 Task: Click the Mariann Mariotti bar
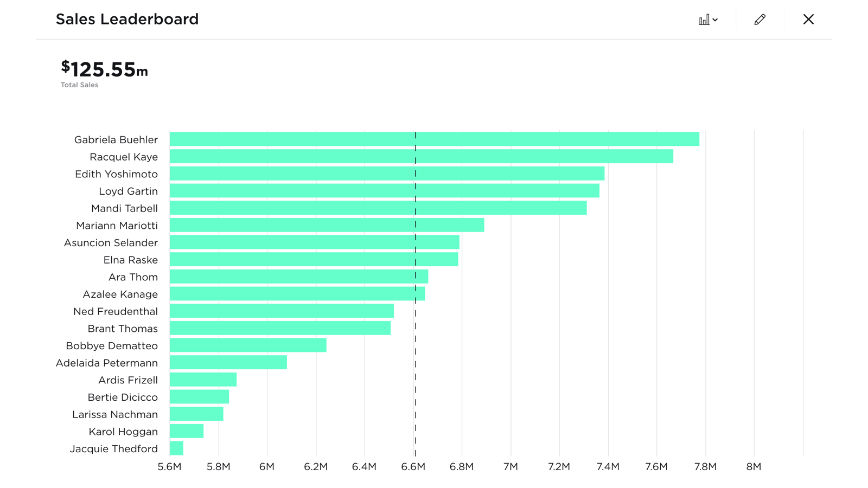[x=327, y=225]
